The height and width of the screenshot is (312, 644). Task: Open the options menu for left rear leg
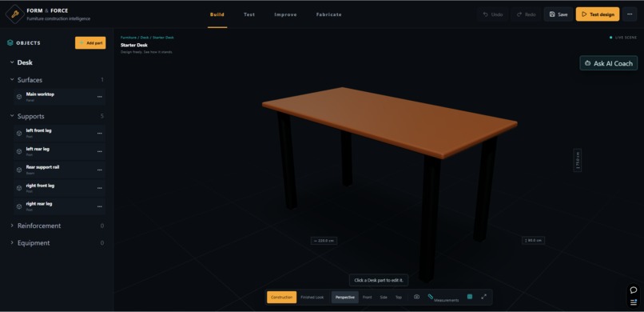[99, 151]
